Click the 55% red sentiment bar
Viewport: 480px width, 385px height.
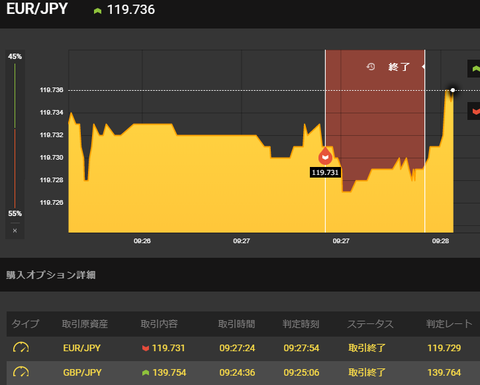click(15, 169)
